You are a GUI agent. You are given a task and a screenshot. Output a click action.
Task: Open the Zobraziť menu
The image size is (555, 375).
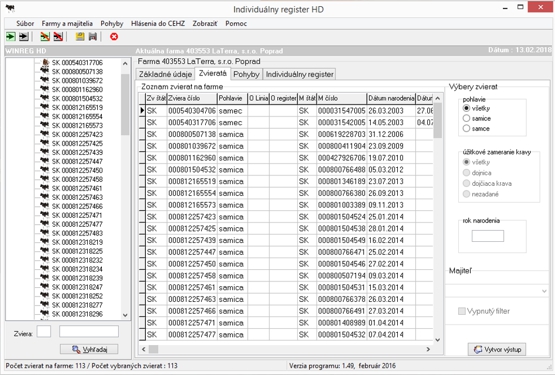pyautogui.click(x=205, y=24)
